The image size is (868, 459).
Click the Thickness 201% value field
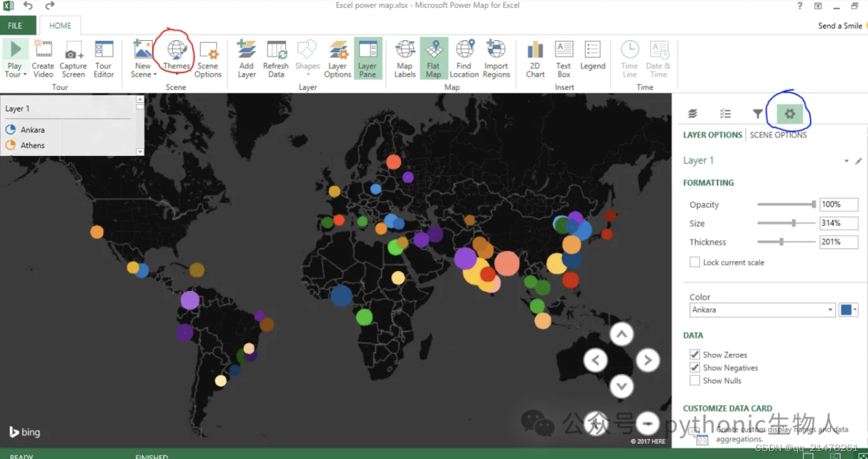pyautogui.click(x=838, y=242)
